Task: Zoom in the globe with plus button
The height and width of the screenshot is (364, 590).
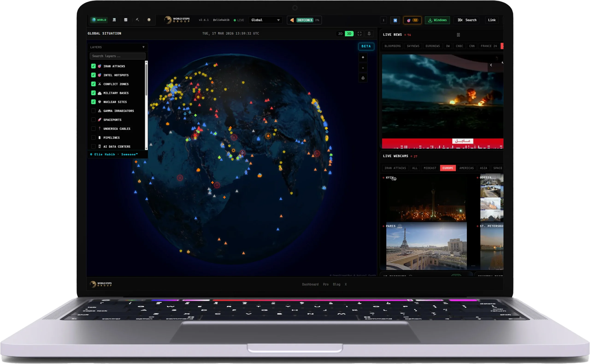Action: coord(363,57)
